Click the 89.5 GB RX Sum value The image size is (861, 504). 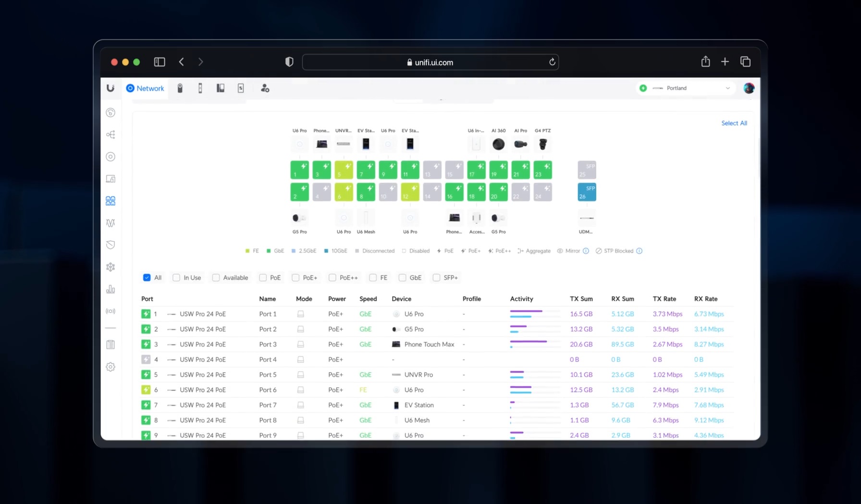click(x=623, y=345)
